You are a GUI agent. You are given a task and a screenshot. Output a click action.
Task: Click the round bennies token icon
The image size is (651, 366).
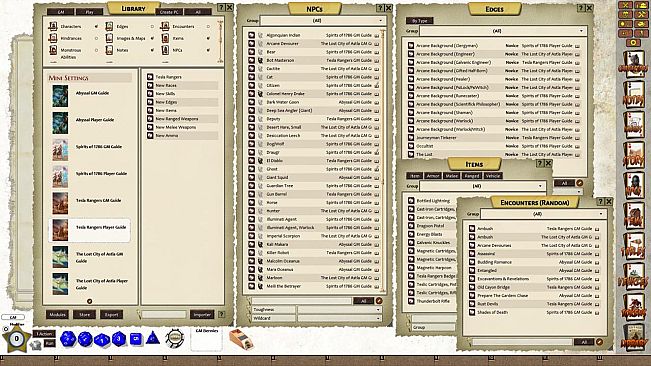[x=174, y=338]
